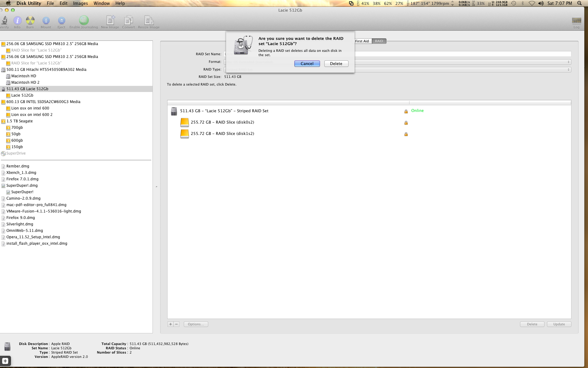Select the RAID tab
The height and width of the screenshot is (368, 588).
[379, 41]
